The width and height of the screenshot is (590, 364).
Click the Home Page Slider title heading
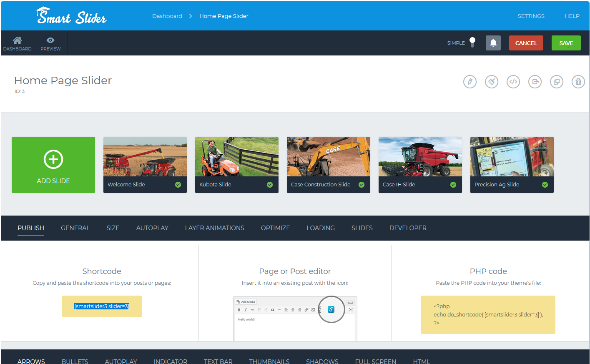tap(63, 80)
